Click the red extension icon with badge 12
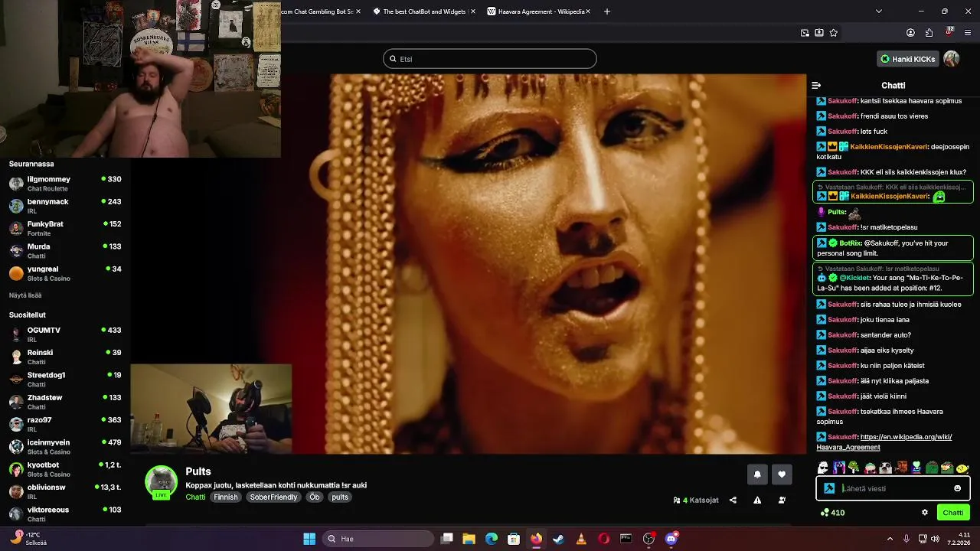The width and height of the screenshot is (980, 551). (x=949, y=32)
